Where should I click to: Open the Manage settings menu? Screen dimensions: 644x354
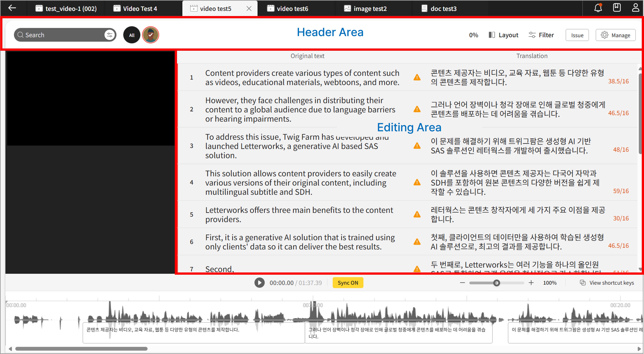[x=615, y=35]
